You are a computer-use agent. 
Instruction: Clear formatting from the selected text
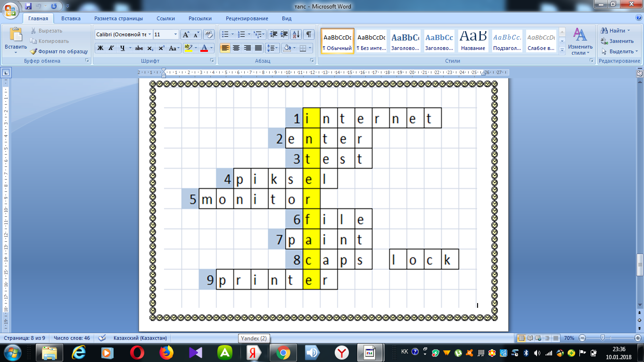(x=209, y=34)
